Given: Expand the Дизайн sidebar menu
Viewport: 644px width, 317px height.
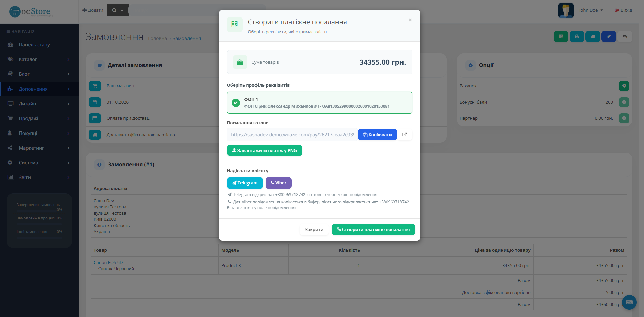Looking at the screenshot, I should tap(39, 104).
